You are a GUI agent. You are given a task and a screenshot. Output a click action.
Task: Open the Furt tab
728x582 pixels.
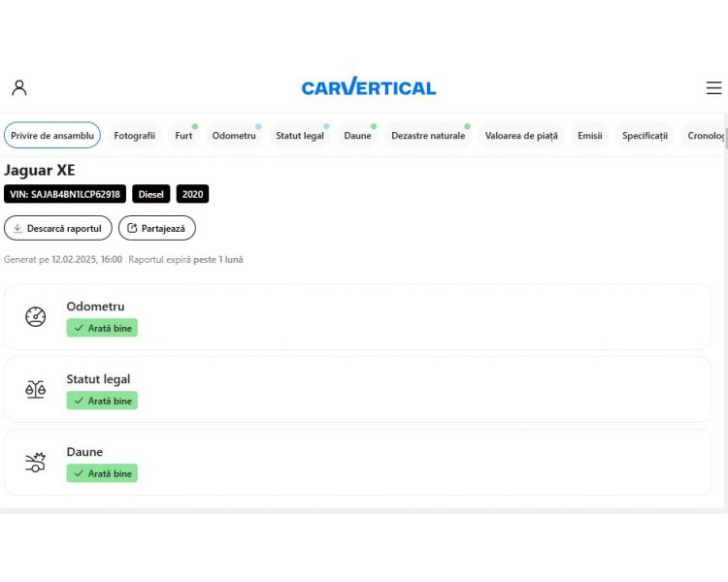183,136
